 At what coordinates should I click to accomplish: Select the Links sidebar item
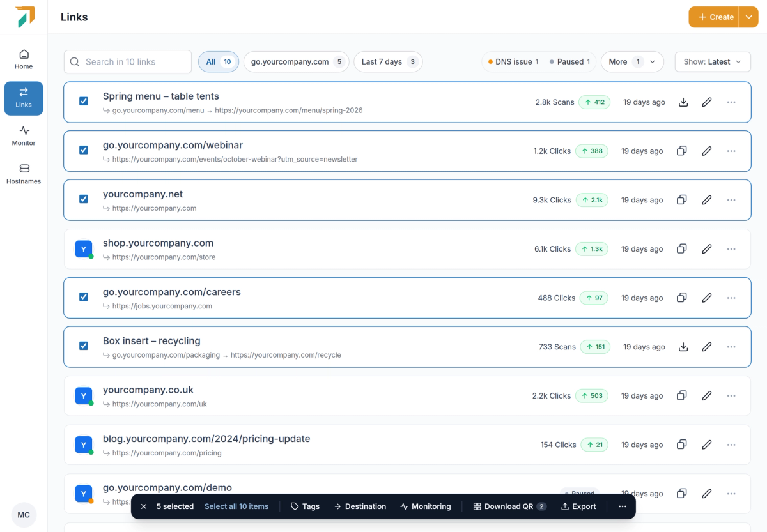(24, 98)
